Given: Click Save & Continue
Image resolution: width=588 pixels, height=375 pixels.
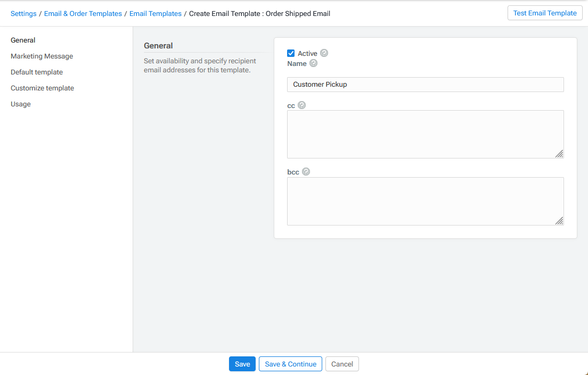Looking at the screenshot, I should pyautogui.click(x=290, y=364).
